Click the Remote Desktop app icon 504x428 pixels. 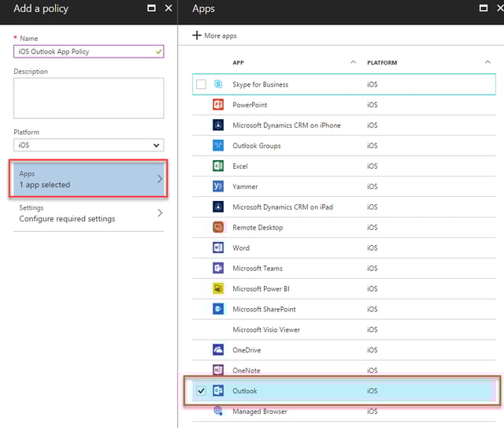tap(218, 227)
